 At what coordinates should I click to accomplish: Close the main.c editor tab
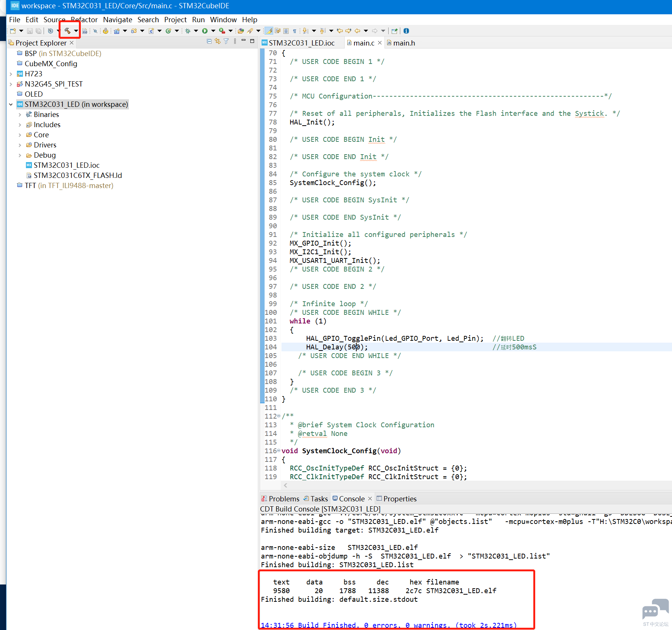(x=380, y=43)
